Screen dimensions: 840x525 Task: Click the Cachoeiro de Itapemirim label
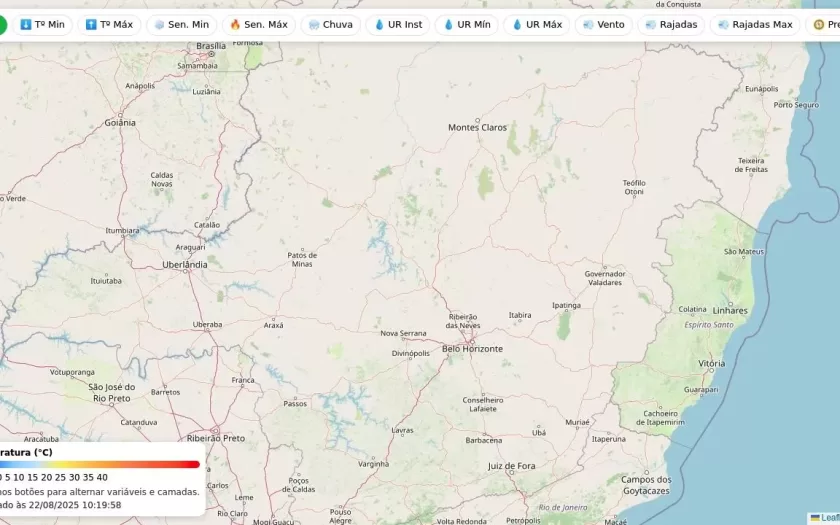click(660, 418)
